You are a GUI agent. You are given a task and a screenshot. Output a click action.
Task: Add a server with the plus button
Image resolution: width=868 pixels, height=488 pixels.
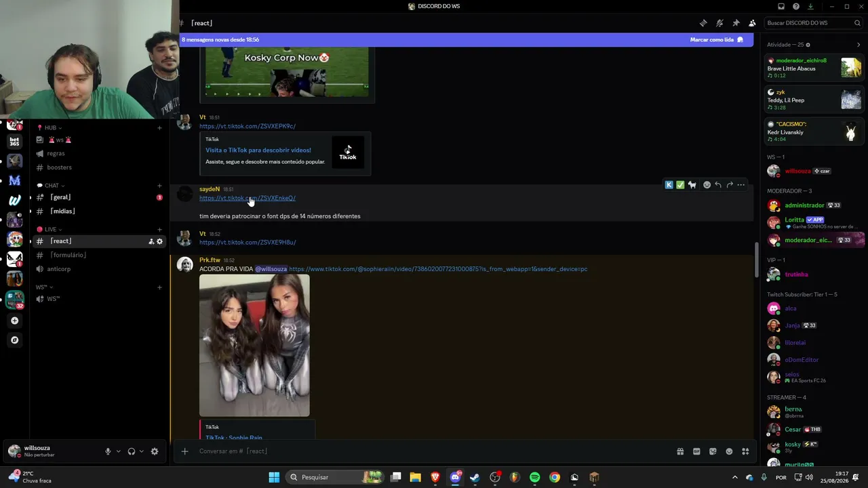click(14, 321)
